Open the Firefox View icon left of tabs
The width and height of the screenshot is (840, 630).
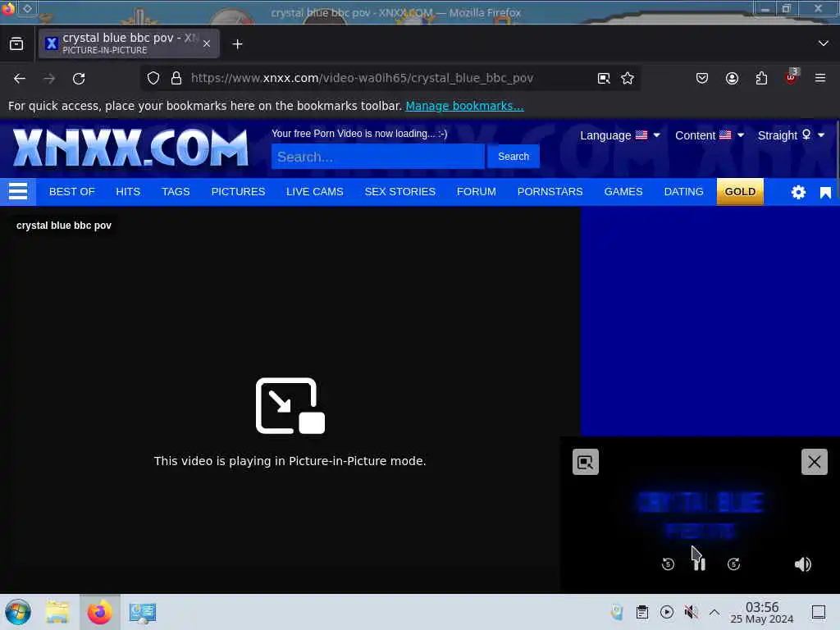(16, 44)
